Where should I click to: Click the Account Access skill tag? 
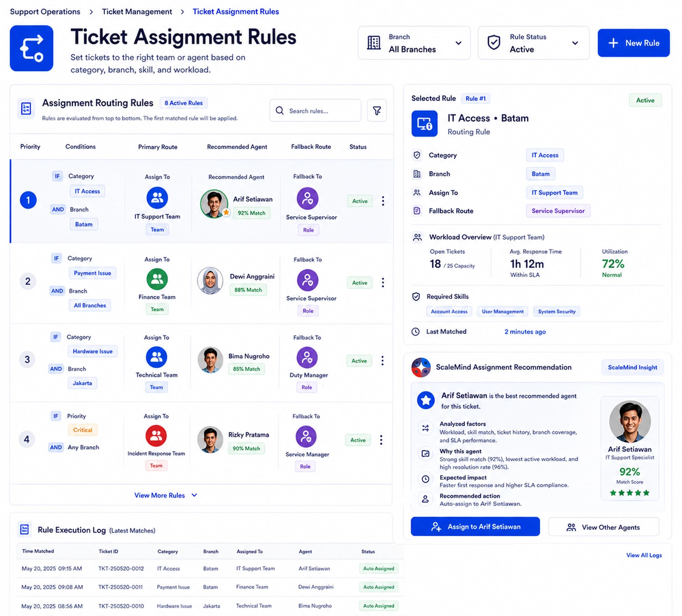pyautogui.click(x=448, y=311)
